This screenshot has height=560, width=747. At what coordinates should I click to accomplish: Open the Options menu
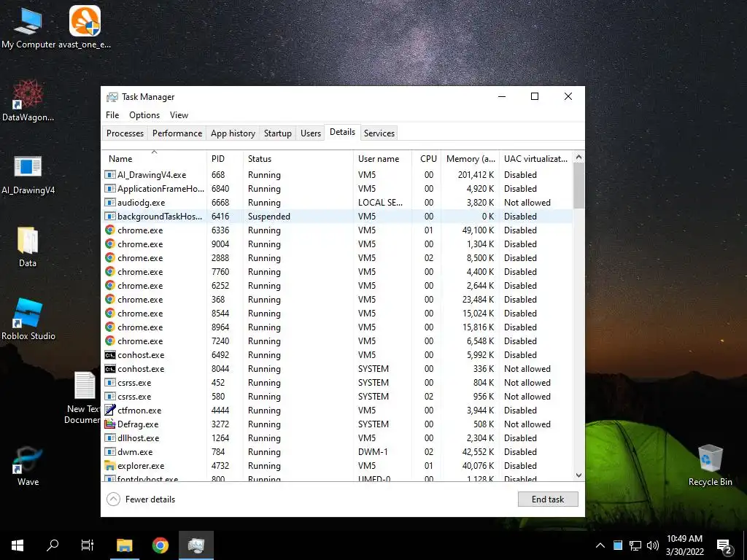(144, 115)
